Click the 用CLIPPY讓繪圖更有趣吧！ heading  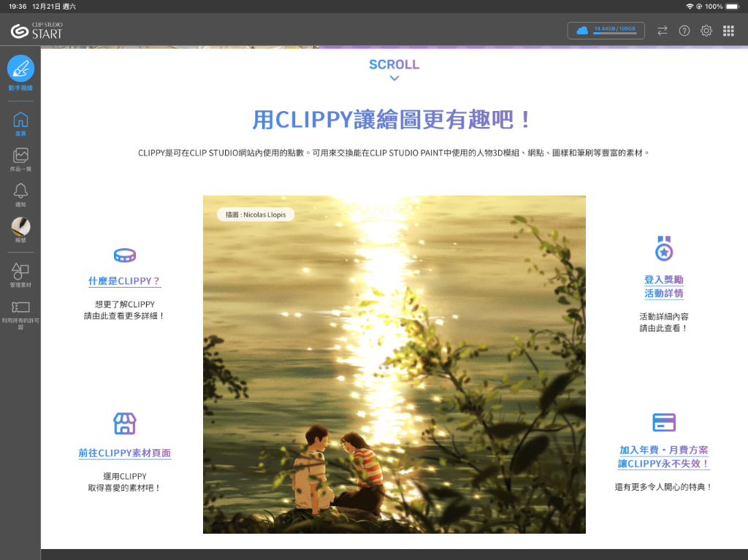coord(392,119)
